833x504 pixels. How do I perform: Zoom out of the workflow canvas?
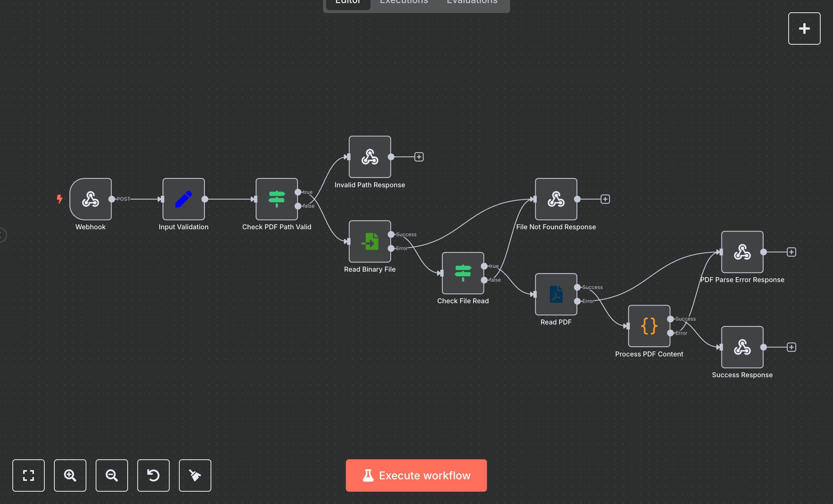click(x=111, y=475)
